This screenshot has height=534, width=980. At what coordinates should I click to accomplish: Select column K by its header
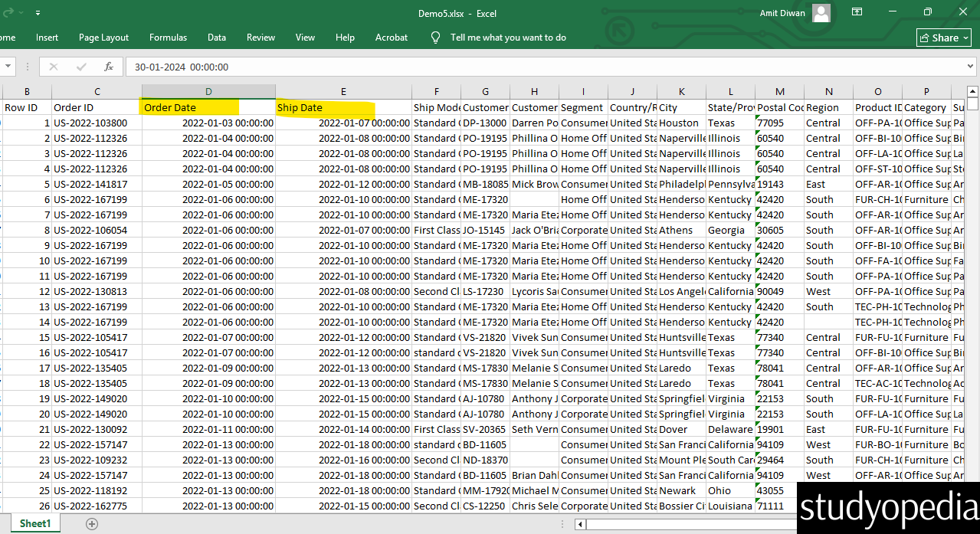(681, 91)
